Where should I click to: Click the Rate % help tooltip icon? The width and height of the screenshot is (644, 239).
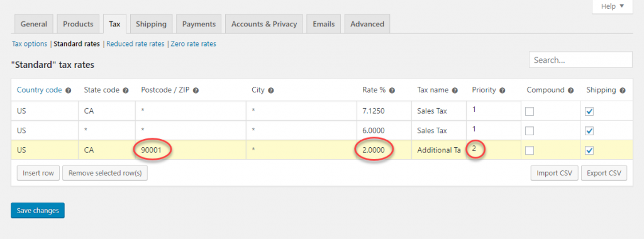(392, 91)
